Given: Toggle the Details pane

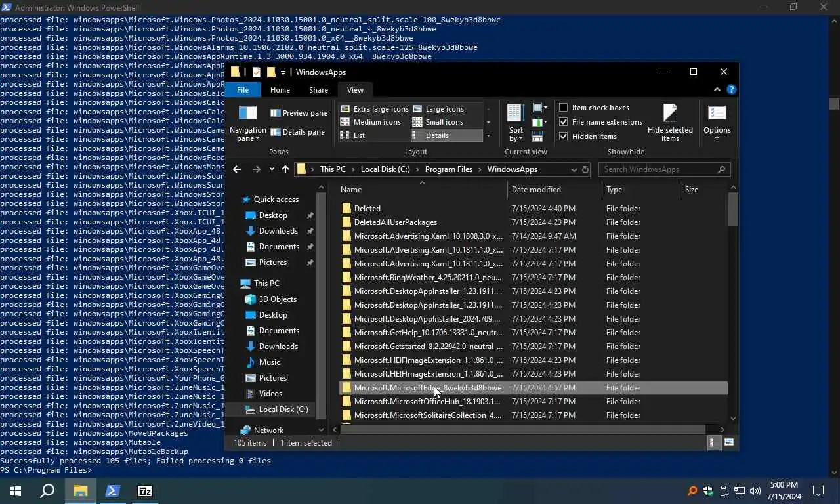Looking at the screenshot, I should tap(297, 132).
